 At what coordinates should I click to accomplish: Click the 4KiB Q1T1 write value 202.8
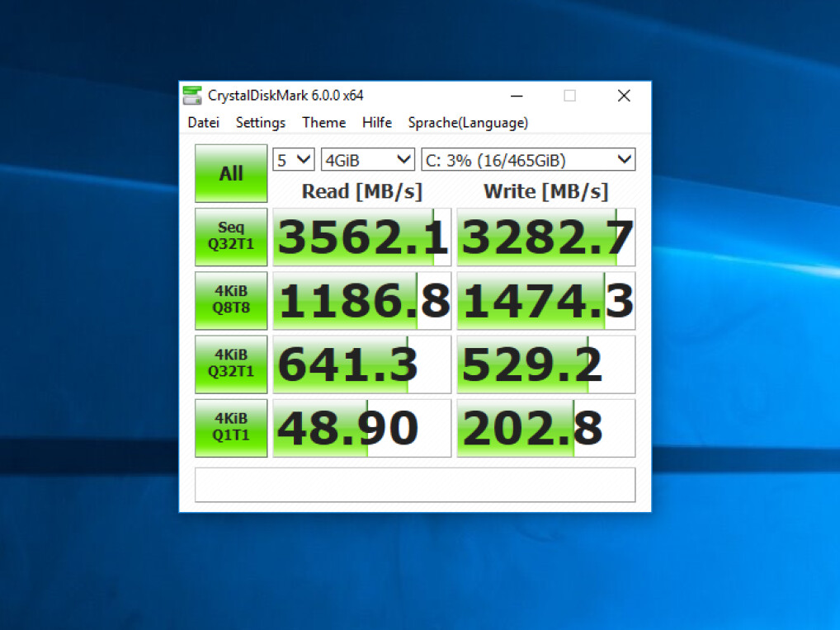546,428
